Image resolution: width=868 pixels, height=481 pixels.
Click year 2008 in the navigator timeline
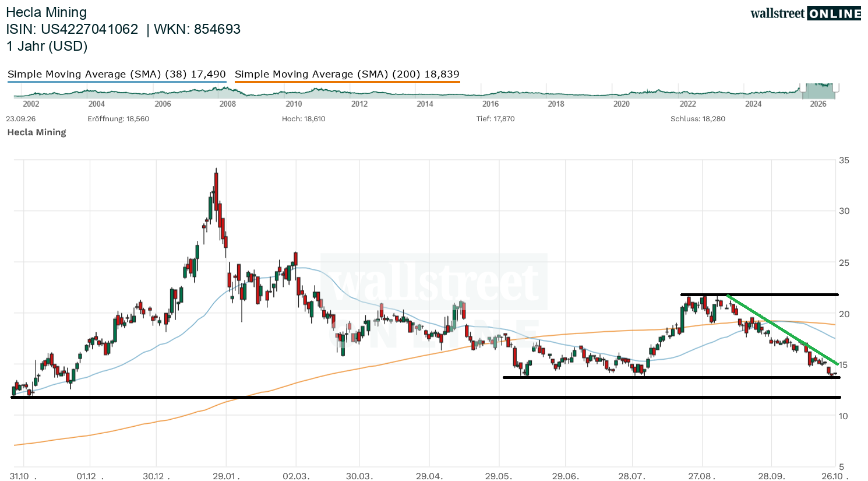[228, 104]
